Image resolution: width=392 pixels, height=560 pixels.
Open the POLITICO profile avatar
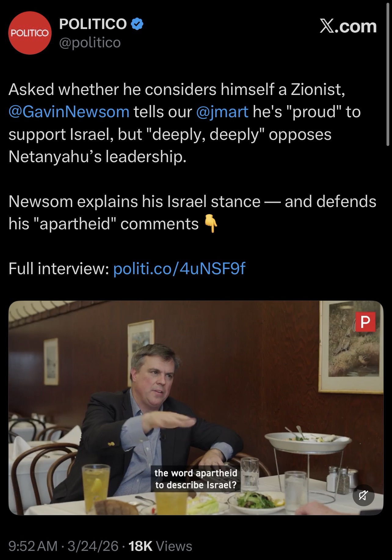click(30, 33)
